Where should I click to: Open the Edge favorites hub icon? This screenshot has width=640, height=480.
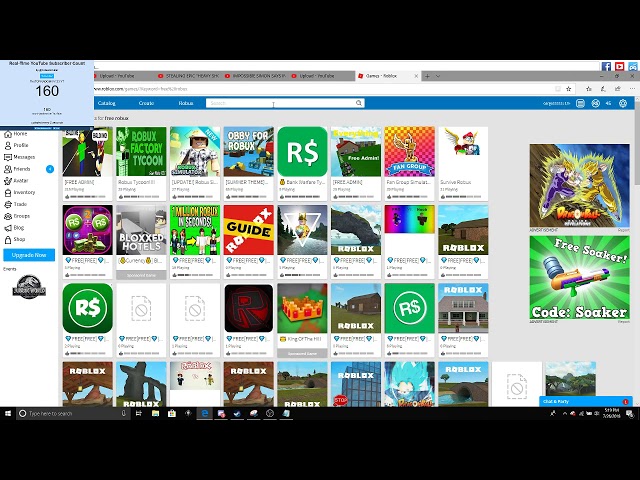tap(589, 89)
